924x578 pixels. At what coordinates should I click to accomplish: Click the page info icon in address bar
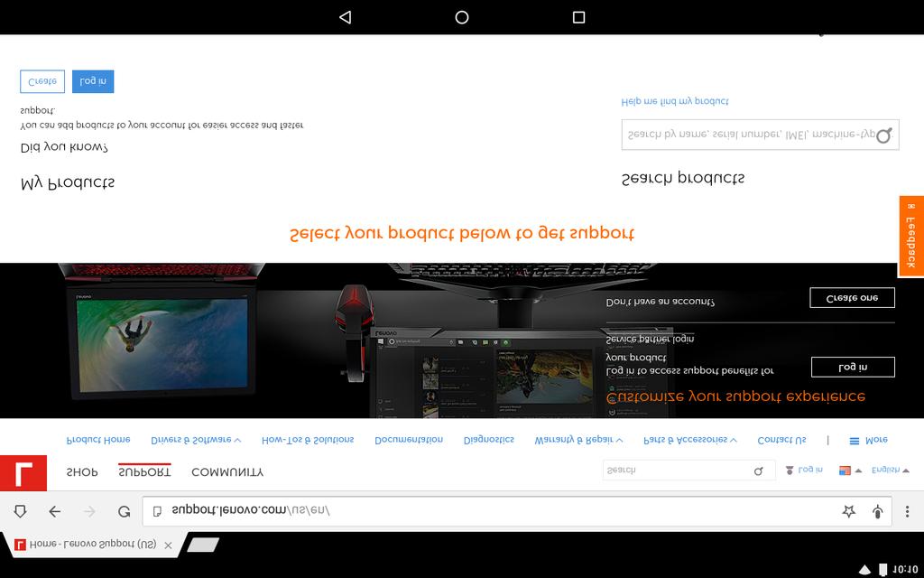(x=157, y=511)
